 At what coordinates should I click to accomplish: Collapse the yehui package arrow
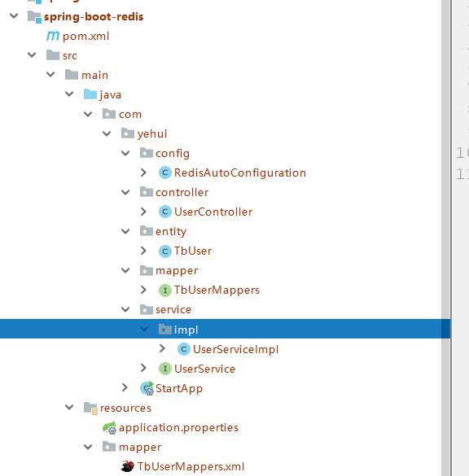click(107, 133)
